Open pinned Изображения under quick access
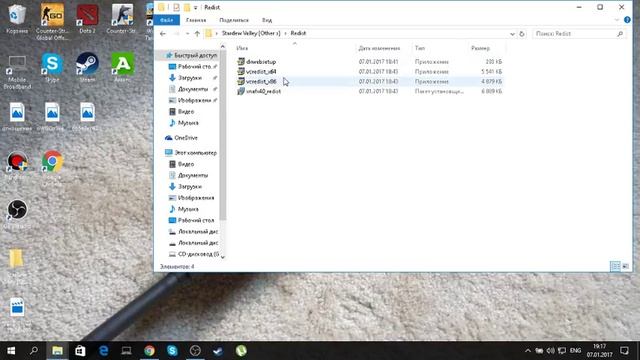Viewport: 640px width, 360px height. (194, 100)
